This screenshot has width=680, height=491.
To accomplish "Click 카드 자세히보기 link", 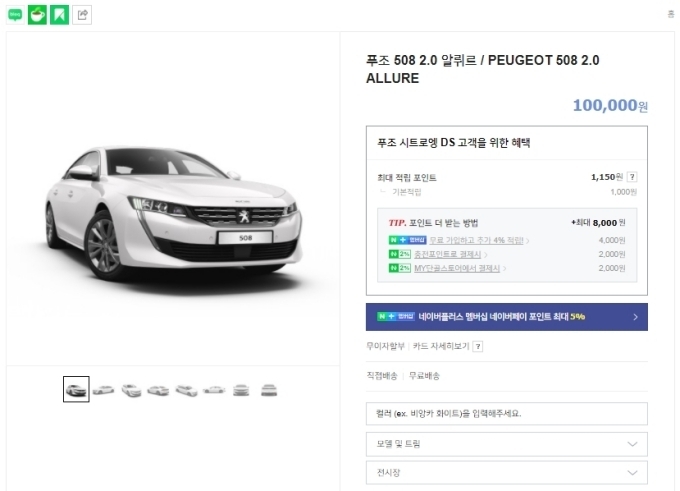I will click(x=441, y=347).
